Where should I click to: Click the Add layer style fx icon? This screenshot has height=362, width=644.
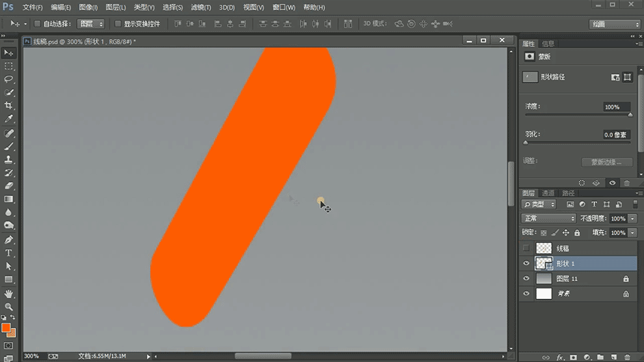559,357
